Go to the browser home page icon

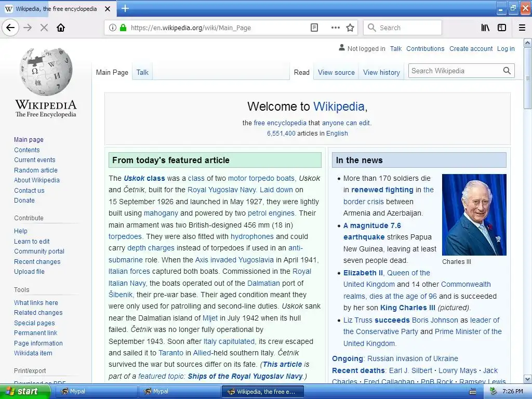(x=61, y=28)
